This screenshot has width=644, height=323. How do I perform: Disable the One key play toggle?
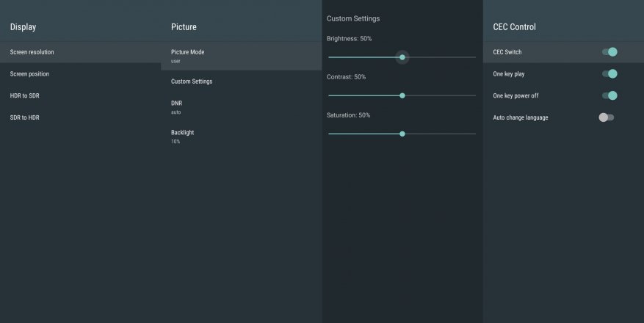coord(609,74)
